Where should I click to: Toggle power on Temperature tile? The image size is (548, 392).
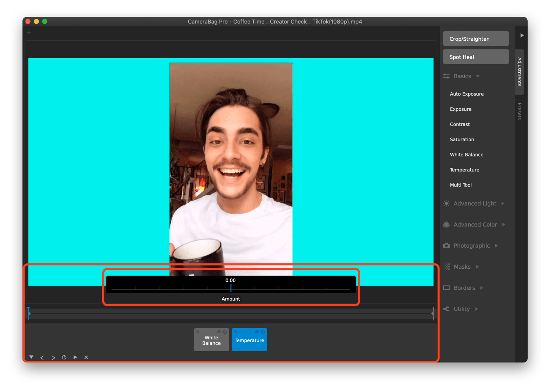(x=263, y=332)
